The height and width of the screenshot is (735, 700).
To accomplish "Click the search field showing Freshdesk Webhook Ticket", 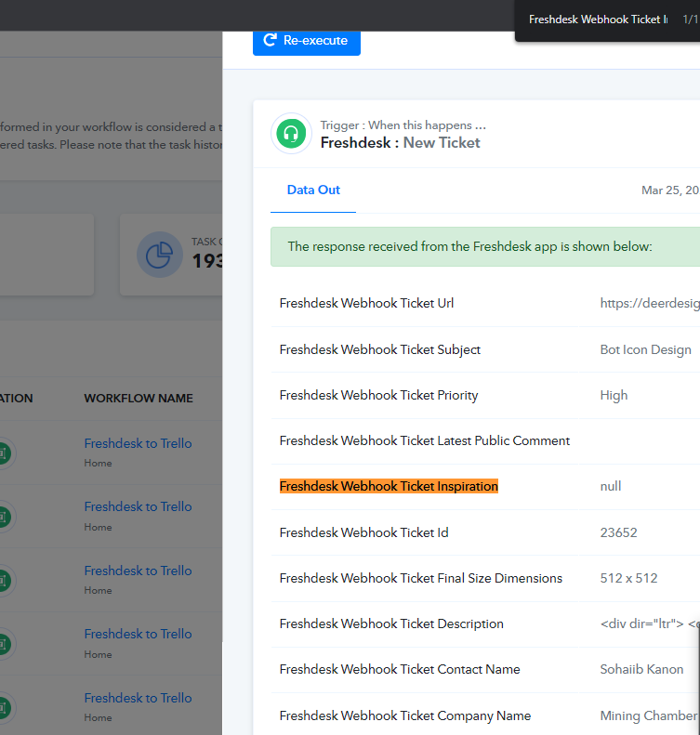I will coord(598,20).
